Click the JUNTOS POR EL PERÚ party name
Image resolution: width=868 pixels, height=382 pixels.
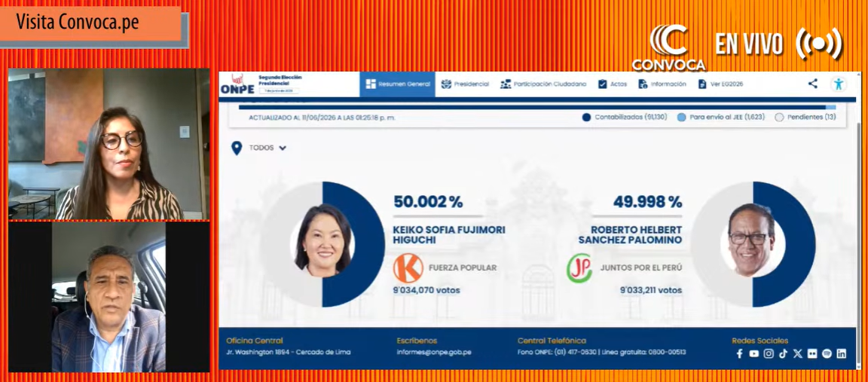(x=641, y=268)
